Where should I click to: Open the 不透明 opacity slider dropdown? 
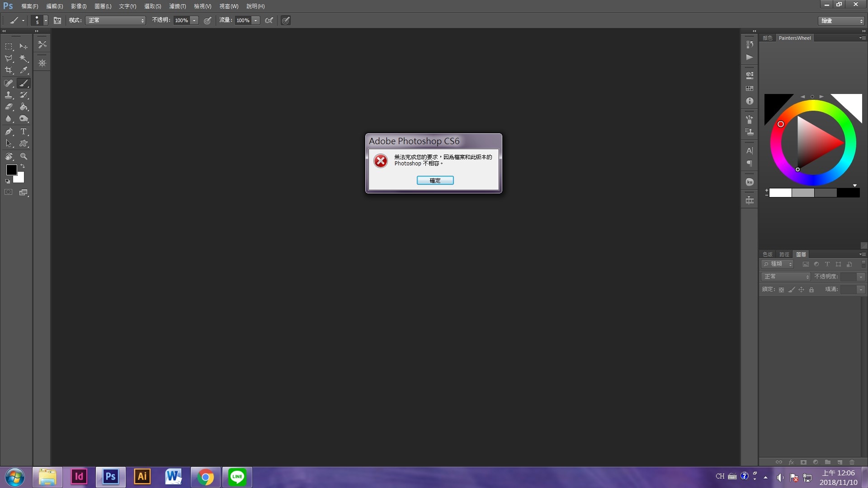[x=194, y=20]
